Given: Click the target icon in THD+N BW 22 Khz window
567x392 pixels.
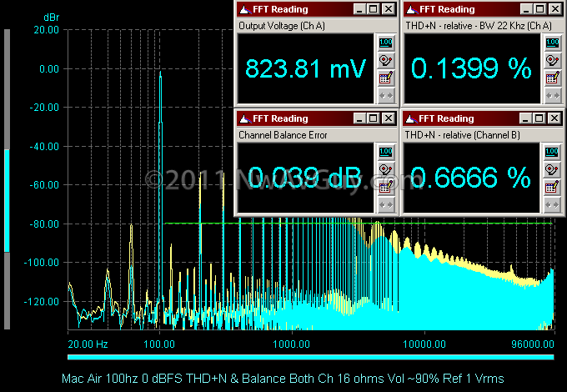Looking at the screenshot, I should (553, 60).
